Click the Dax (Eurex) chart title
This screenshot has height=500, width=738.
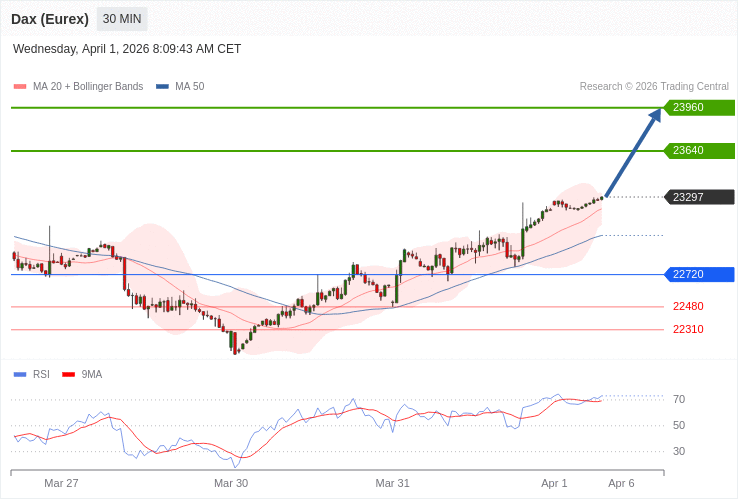click(50, 19)
